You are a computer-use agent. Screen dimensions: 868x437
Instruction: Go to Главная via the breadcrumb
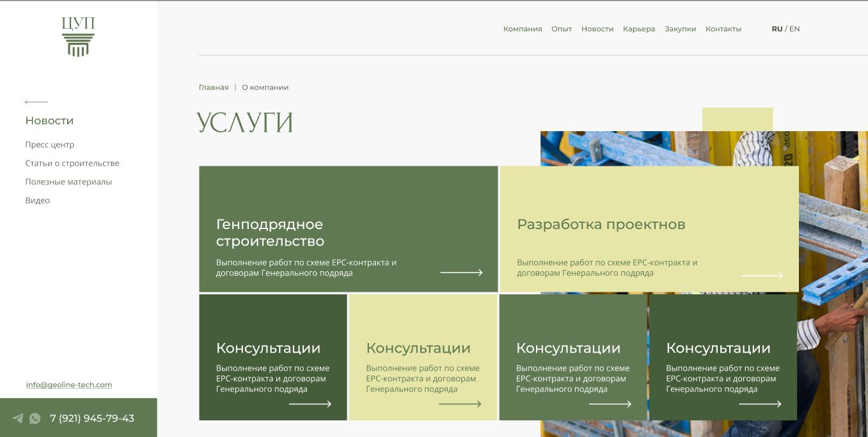[213, 86]
